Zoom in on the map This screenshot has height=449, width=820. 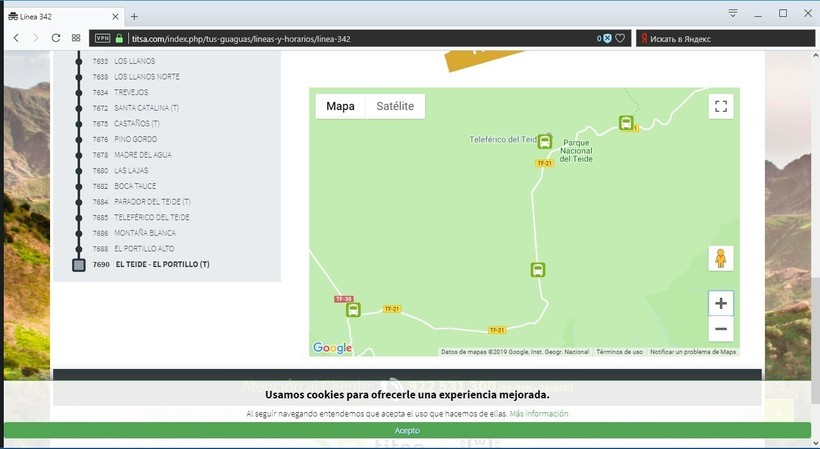[x=720, y=303]
